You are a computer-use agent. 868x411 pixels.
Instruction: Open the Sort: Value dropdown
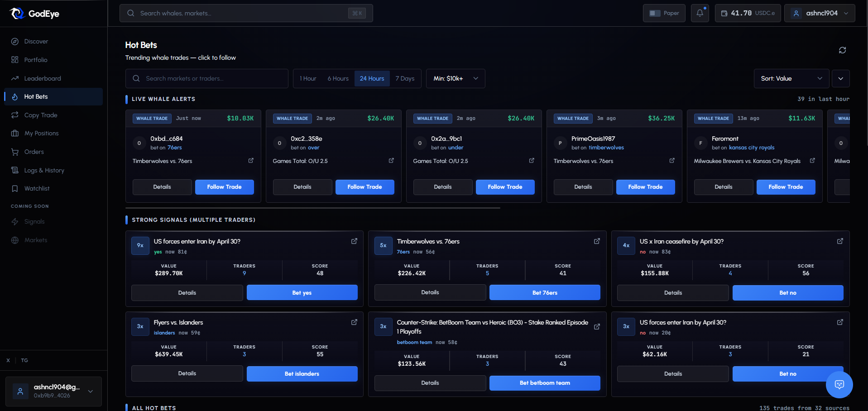pos(791,79)
